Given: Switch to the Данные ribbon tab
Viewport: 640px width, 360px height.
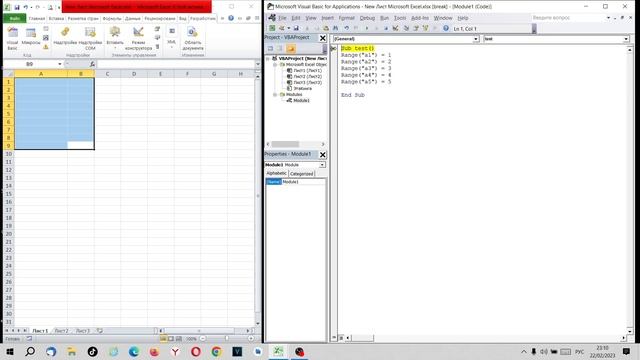Looking at the screenshot, I should (133, 18).
